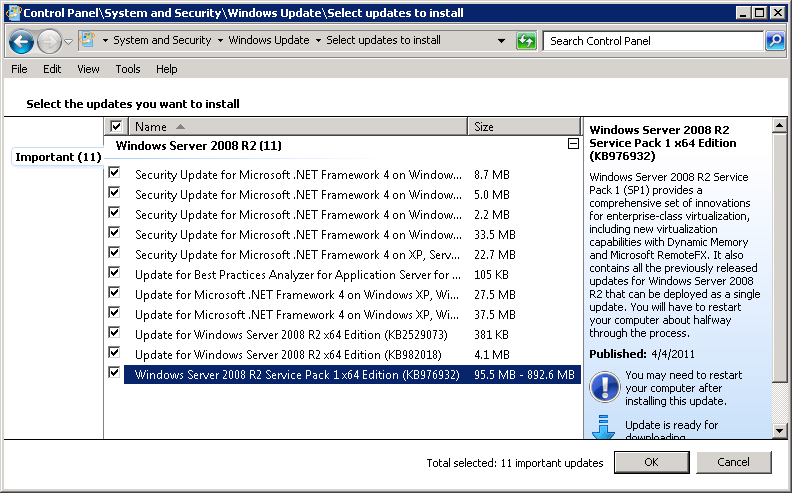
Task: Uncheck the 33.5 MB .NET security update
Action: coord(114,232)
